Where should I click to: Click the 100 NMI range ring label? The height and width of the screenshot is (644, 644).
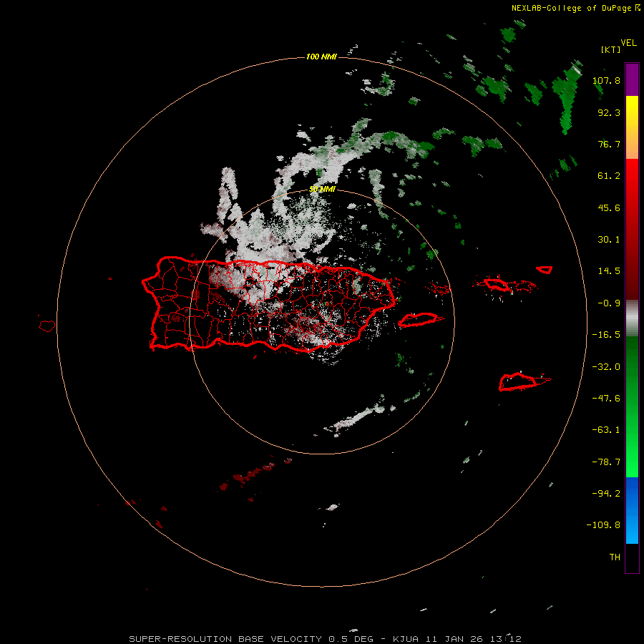tap(321, 57)
